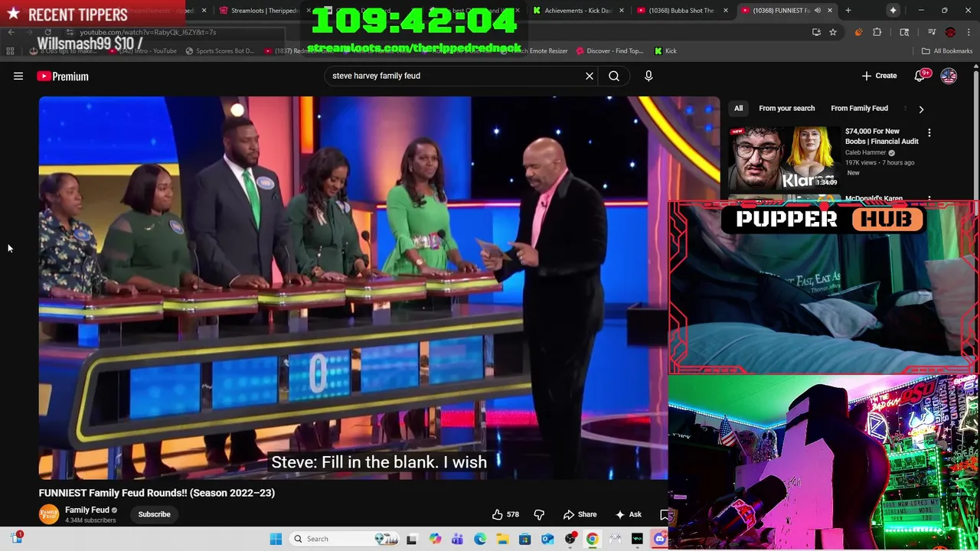Open options for the Financial Audit video
980x551 pixels.
(929, 133)
